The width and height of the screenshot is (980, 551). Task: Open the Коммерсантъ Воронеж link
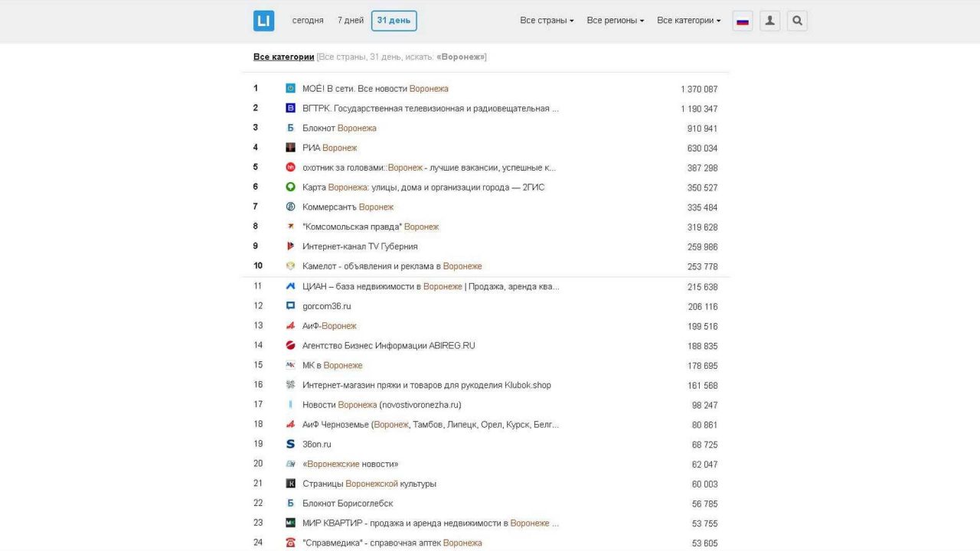(x=348, y=207)
